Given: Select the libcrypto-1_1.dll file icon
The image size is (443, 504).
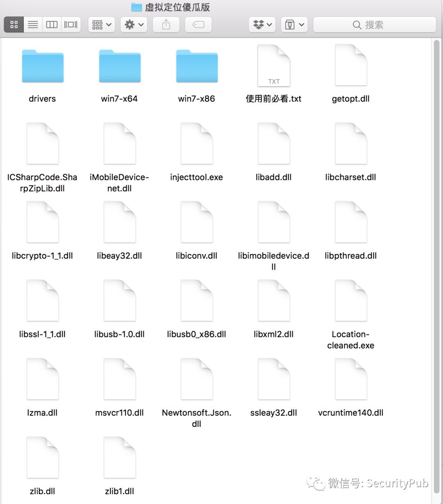Looking at the screenshot, I should (43, 222).
